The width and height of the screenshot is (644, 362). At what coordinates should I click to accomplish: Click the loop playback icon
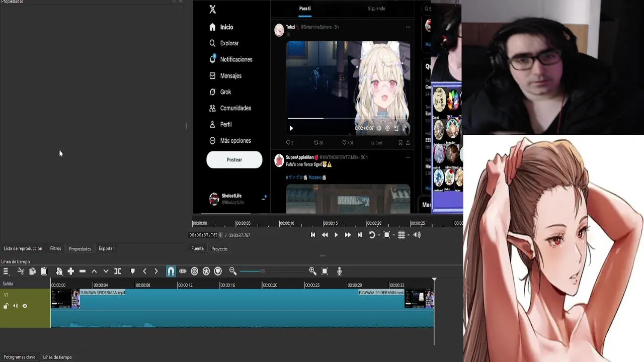pyautogui.click(x=372, y=235)
